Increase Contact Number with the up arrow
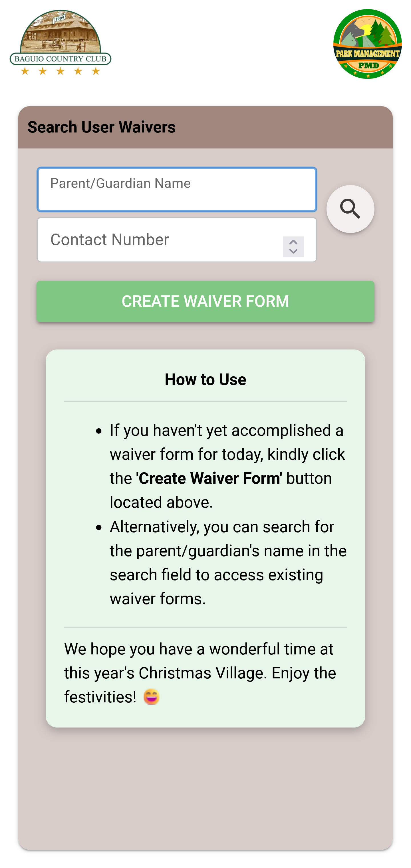 [x=293, y=242]
